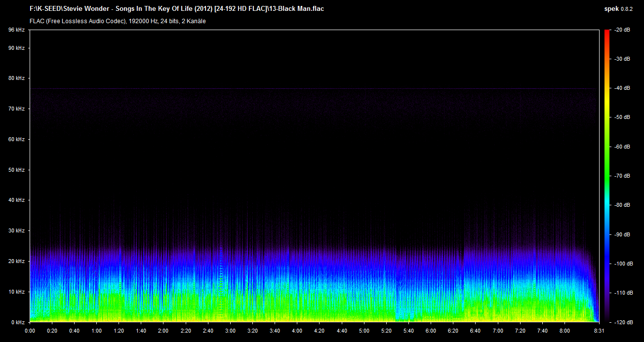Select the 7:00 time axis marker
The width and height of the screenshot is (644, 342).
(498, 331)
